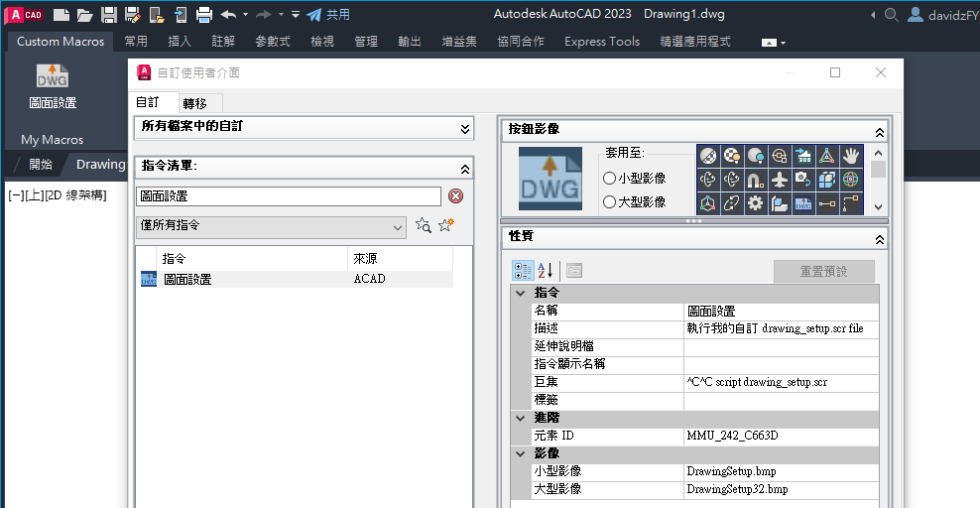The width and height of the screenshot is (980, 508).
Task: Pick the hand pan image in grid
Action: point(851,156)
